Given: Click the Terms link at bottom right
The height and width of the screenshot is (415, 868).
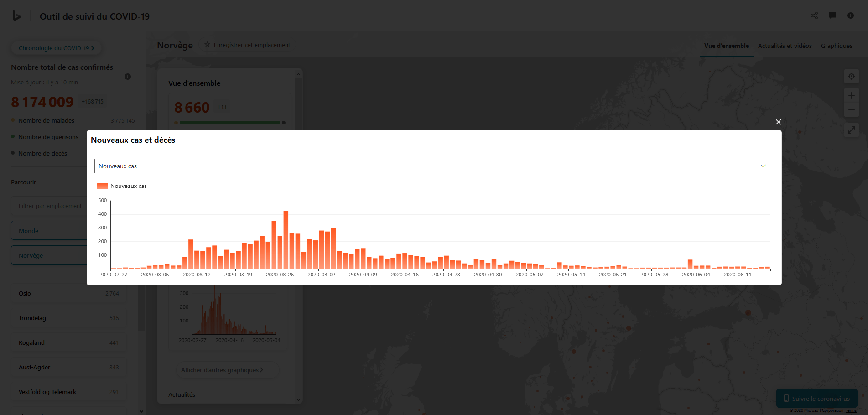Looking at the screenshot, I should pyautogui.click(x=851, y=410).
